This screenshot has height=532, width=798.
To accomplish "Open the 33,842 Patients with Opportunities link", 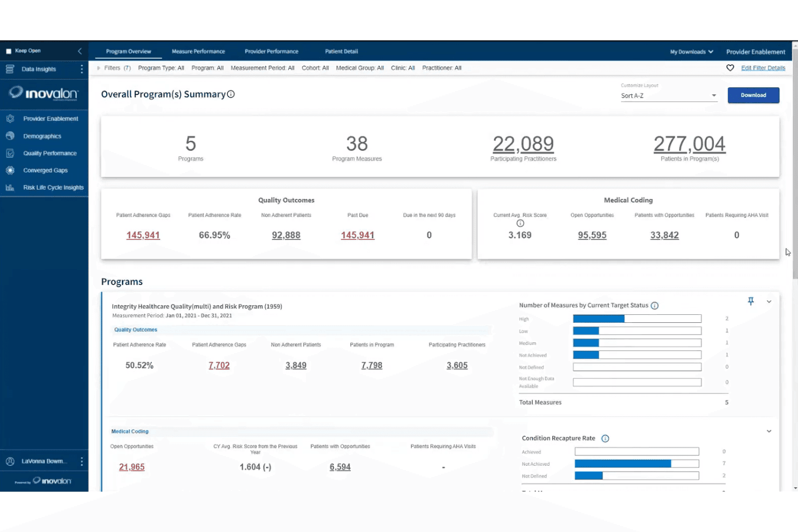I will [664, 236].
